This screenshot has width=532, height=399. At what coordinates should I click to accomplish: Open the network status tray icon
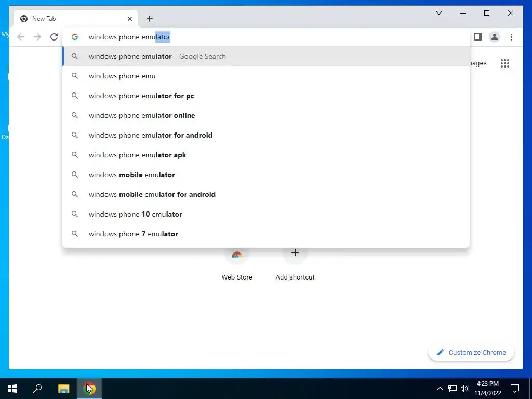[x=453, y=389]
